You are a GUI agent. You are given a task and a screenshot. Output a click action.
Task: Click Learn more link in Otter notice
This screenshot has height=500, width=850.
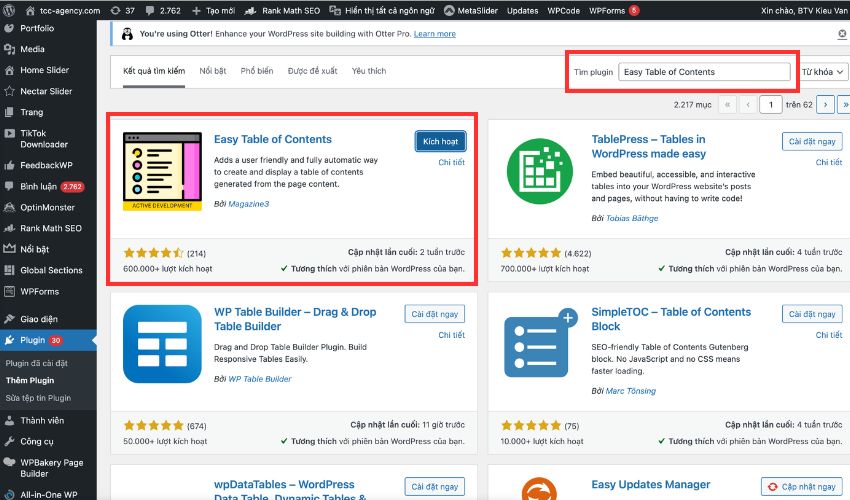[435, 34]
